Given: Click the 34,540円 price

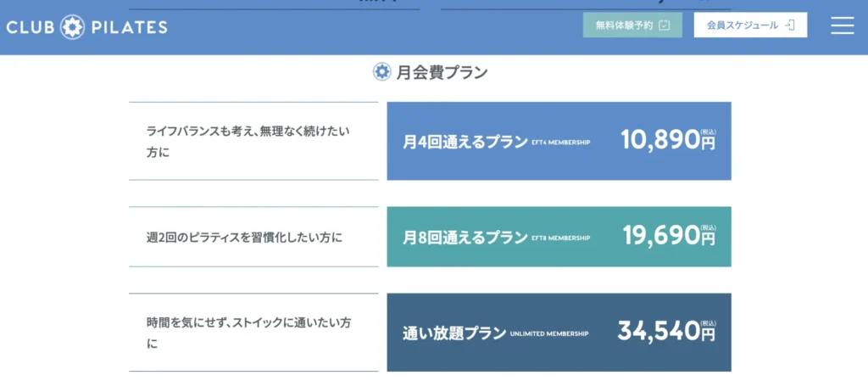Looking at the screenshot, I should 666,332.
